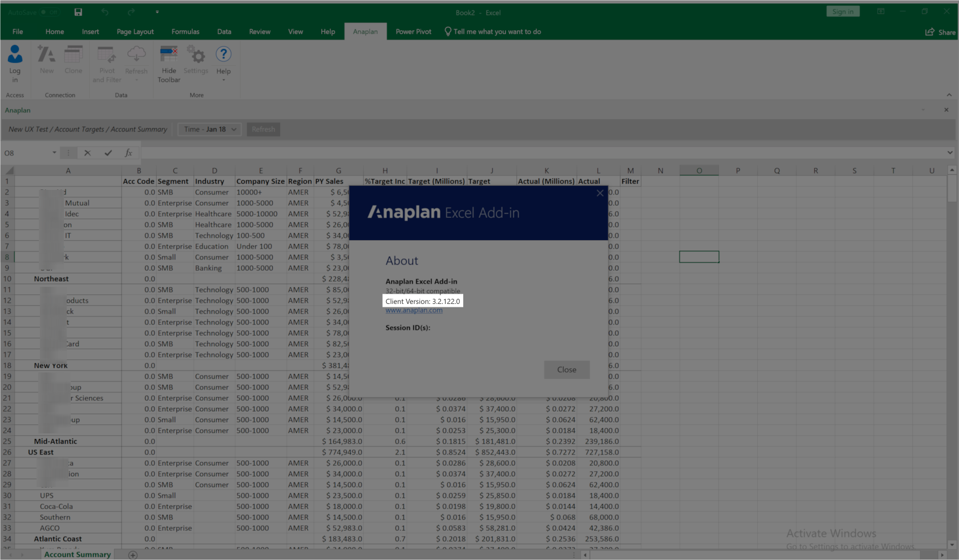959x560 pixels.
Task: Click the New connection icon
Action: coord(46,55)
